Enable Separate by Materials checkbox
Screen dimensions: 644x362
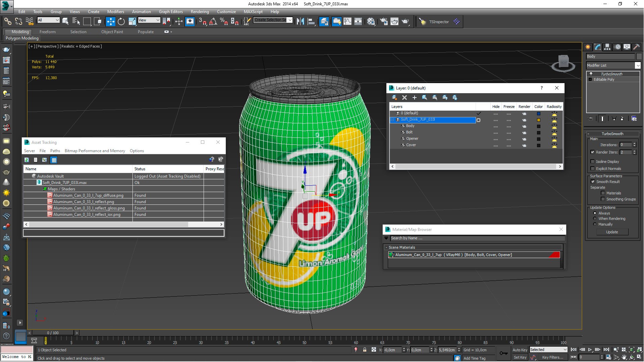[x=603, y=193]
